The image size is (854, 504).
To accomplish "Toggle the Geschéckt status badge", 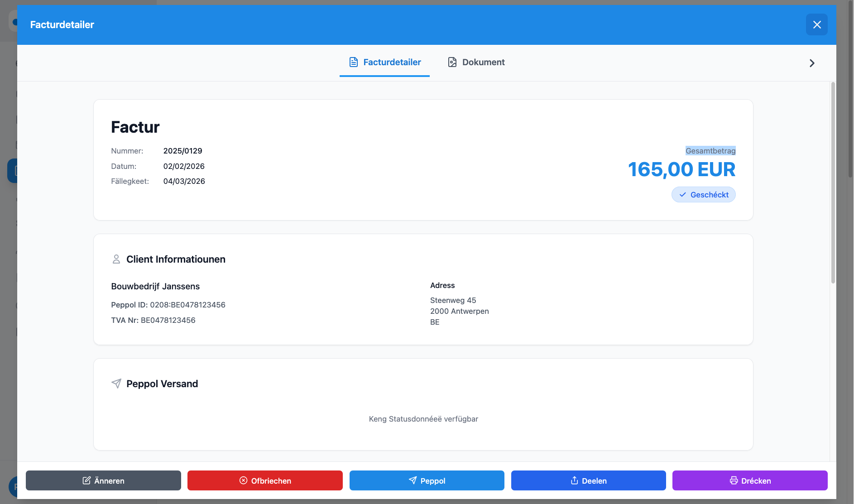I will tap(703, 195).
